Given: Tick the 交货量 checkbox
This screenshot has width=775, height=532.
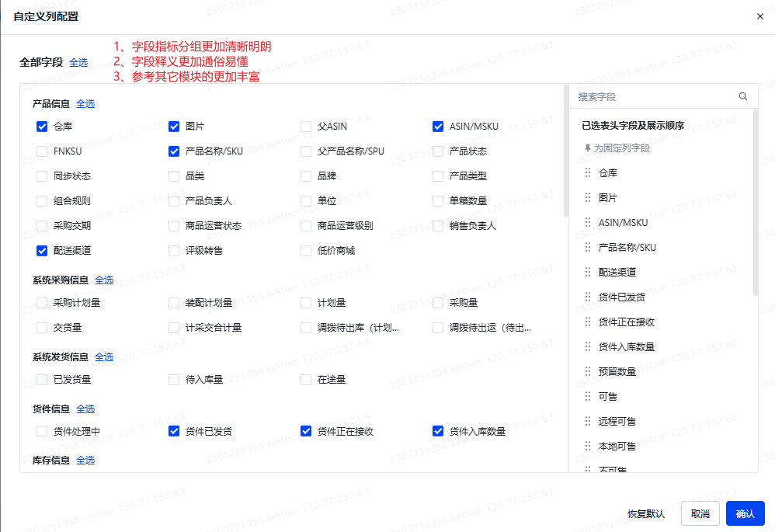Looking at the screenshot, I should [42, 328].
